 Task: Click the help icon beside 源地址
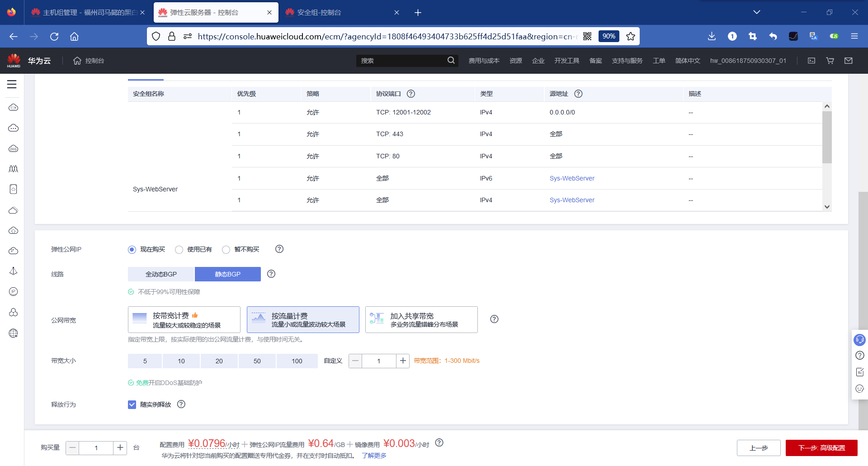pyautogui.click(x=578, y=94)
